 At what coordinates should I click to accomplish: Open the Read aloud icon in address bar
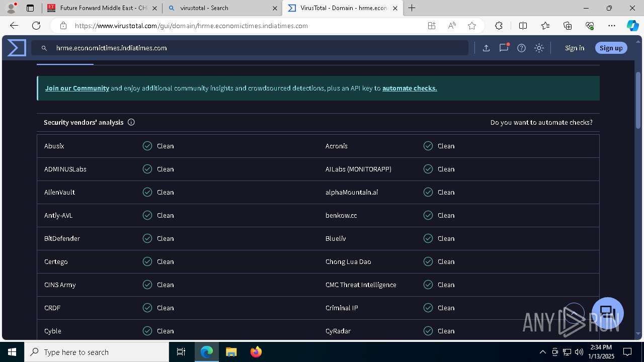pos(452,26)
